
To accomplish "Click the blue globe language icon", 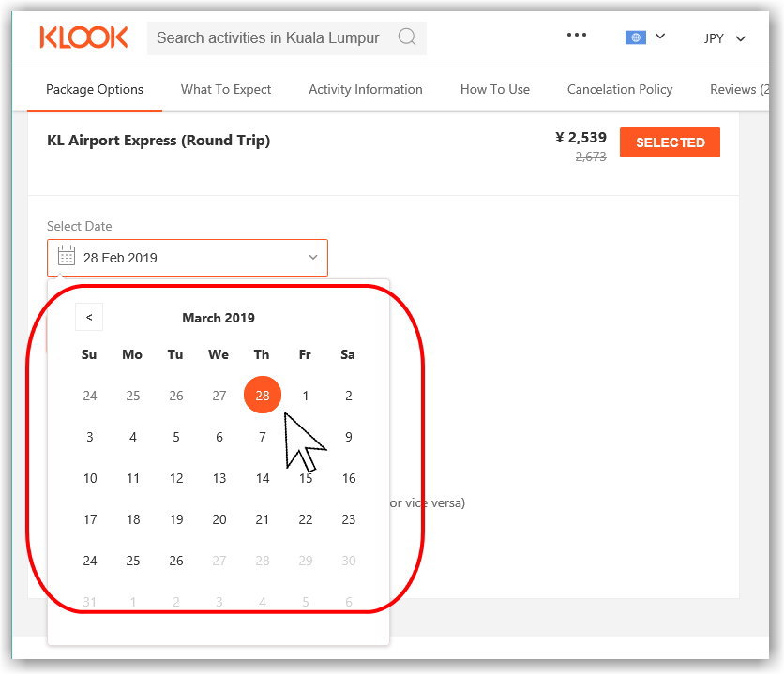I will 636,37.
